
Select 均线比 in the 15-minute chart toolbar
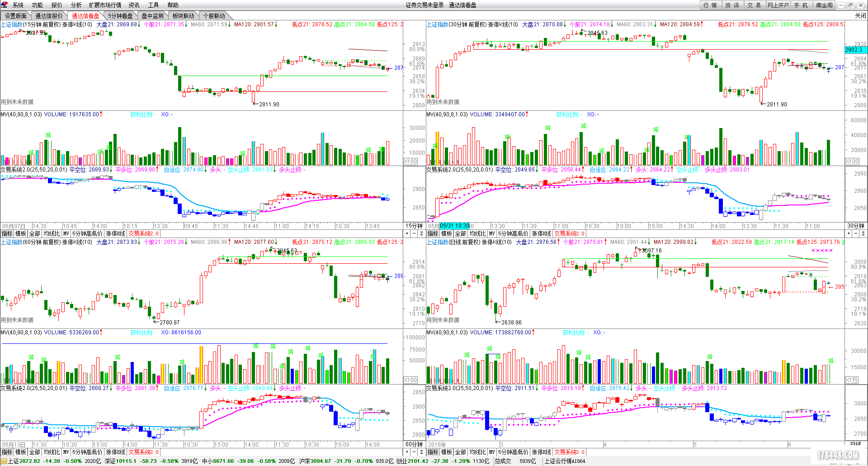point(52,233)
